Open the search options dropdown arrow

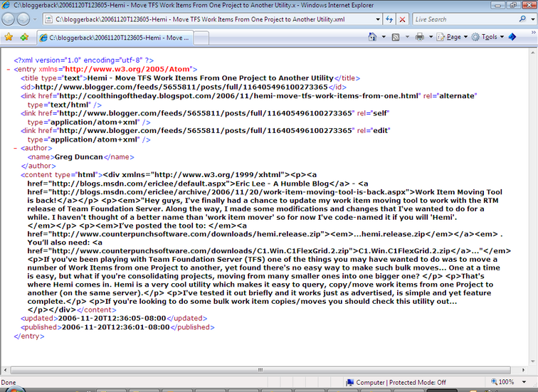click(x=533, y=19)
